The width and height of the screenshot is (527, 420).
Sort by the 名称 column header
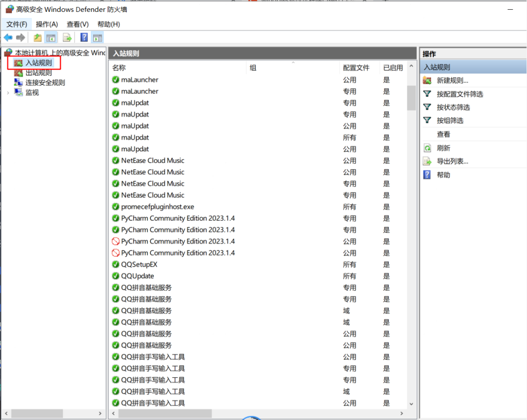[x=178, y=67]
